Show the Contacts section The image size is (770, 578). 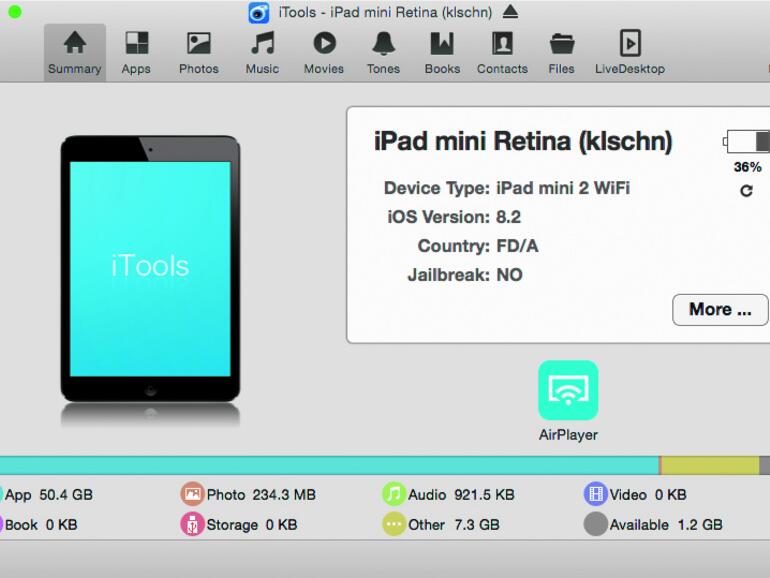[x=502, y=53]
